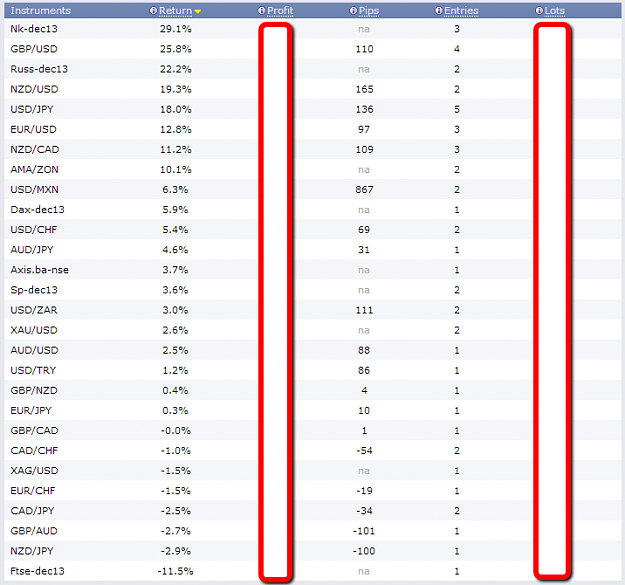Select the AMA/ZON instrument name
This screenshot has height=585, width=625.
click(34, 169)
